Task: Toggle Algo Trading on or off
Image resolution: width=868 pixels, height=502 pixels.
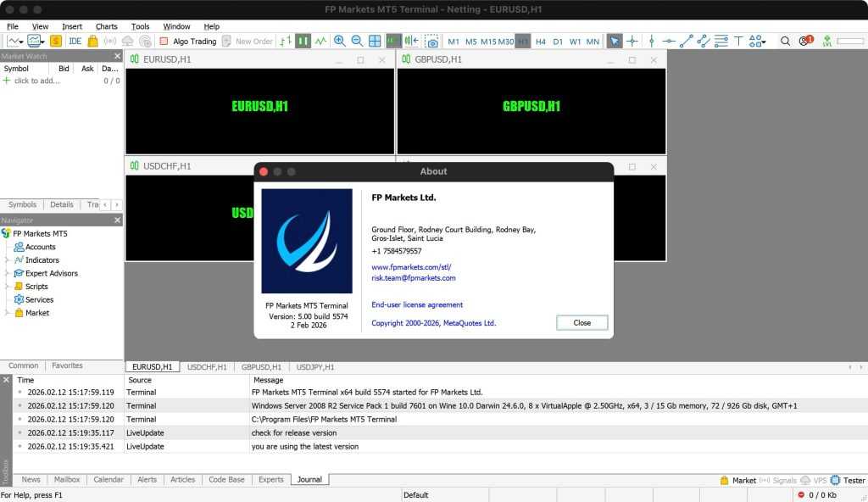Action: coord(188,41)
